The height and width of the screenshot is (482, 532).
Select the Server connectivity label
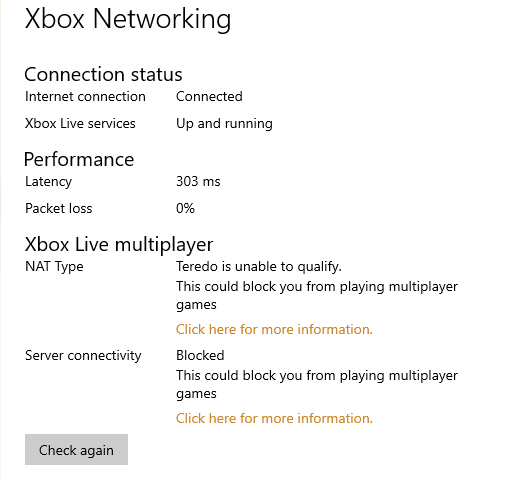pyautogui.click(x=83, y=356)
